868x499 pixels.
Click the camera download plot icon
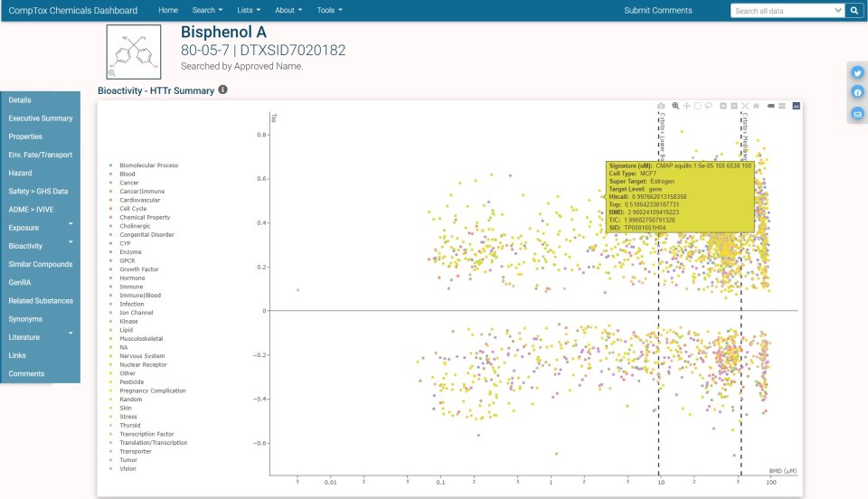coord(661,106)
